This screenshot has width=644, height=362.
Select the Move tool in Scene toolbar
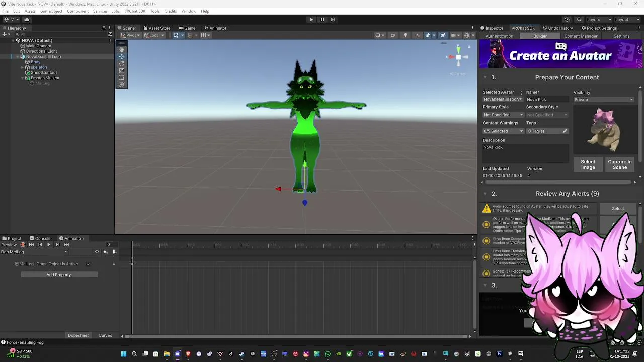122,57
